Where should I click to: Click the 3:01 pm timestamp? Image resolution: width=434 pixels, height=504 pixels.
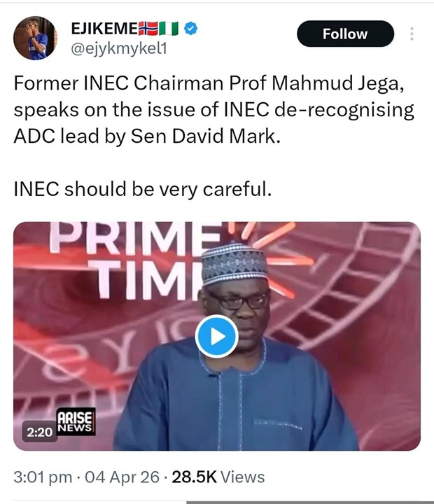pyautogui.click(x=43, y=477)
